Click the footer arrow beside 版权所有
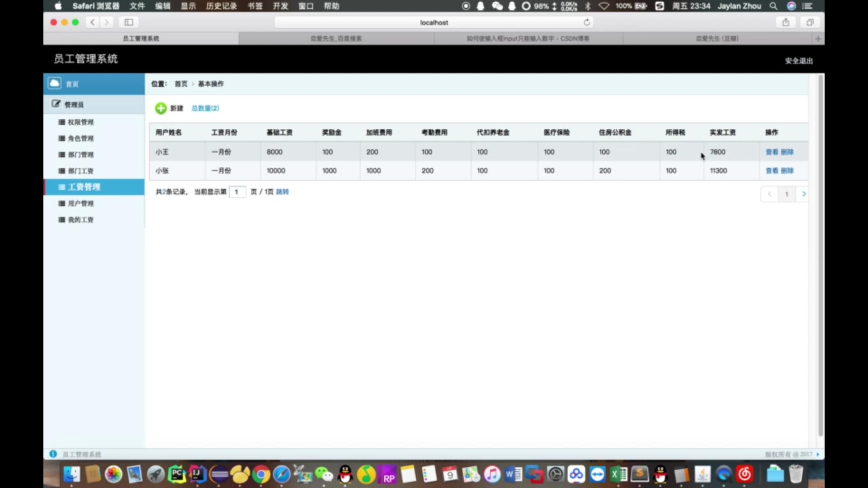Image resolution: width=868 pixels, height=488 pixels. [x=818, y=454]
